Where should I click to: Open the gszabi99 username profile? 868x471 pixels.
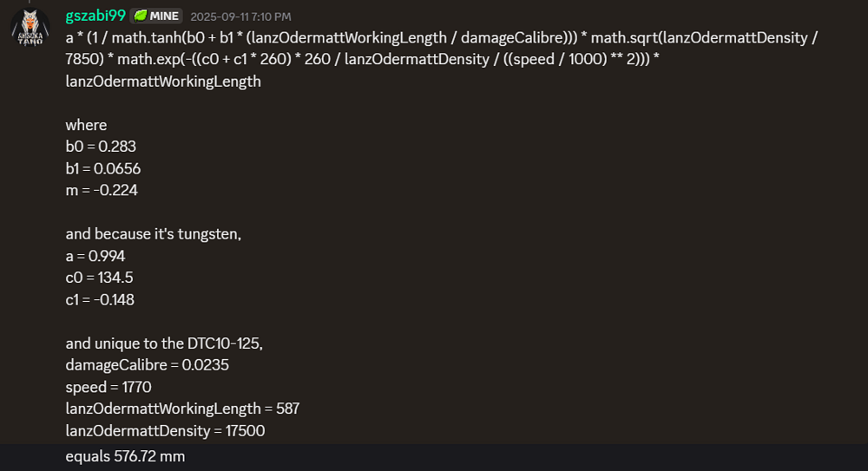[x=95, y=16]
